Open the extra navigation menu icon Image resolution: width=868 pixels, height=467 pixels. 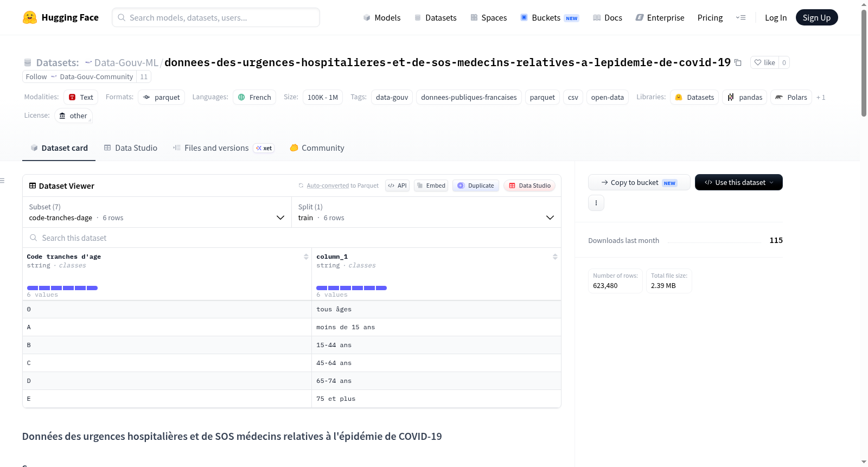click(x=741, y=17)
